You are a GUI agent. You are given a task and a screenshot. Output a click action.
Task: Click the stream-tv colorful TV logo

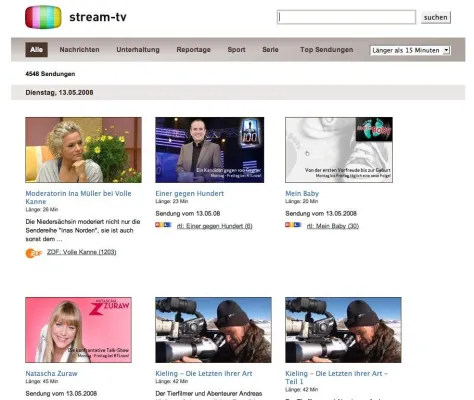click(43, 17)
